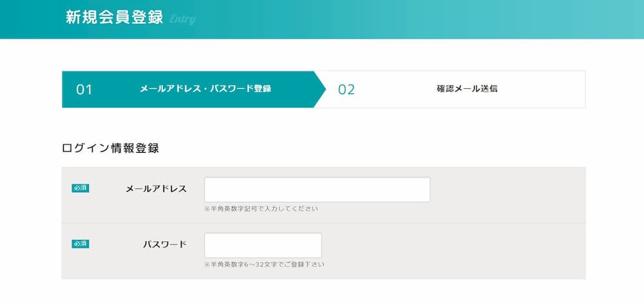Screen dimensions: 644x305
Task: Click the decorative Entry script text
Action: point(183,20)
